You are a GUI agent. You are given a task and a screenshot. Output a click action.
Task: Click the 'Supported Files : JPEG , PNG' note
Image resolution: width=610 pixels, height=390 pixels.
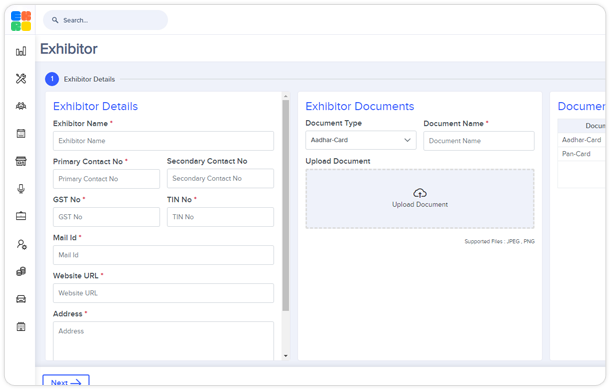(500, 241)
